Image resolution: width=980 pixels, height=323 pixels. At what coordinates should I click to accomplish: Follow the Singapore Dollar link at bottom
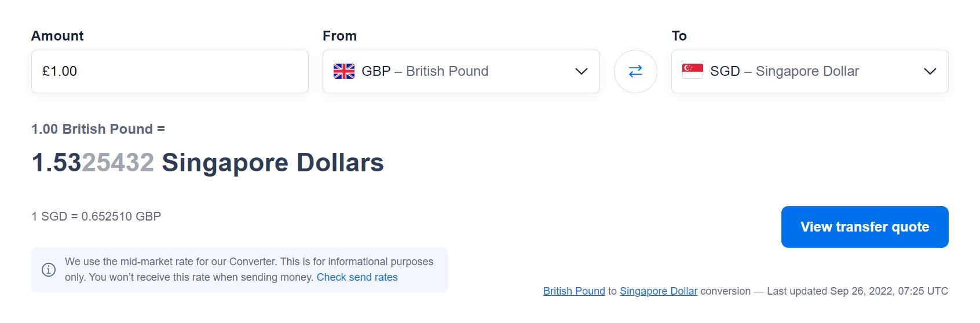[659, 291]
